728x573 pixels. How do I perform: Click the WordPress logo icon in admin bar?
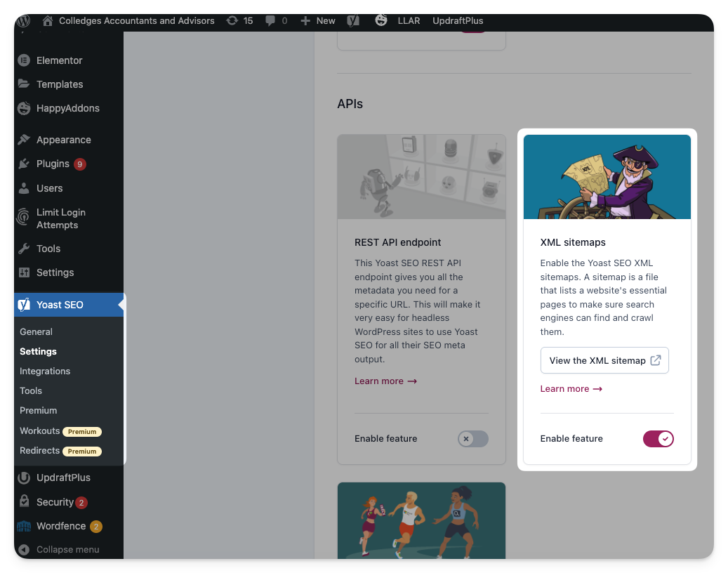click(23, 20)
